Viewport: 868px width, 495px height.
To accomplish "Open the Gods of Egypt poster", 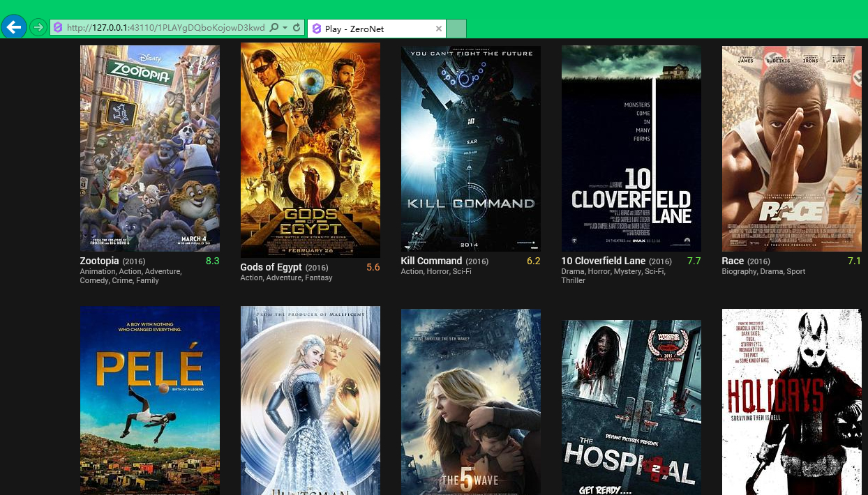I will click(310, 150).
